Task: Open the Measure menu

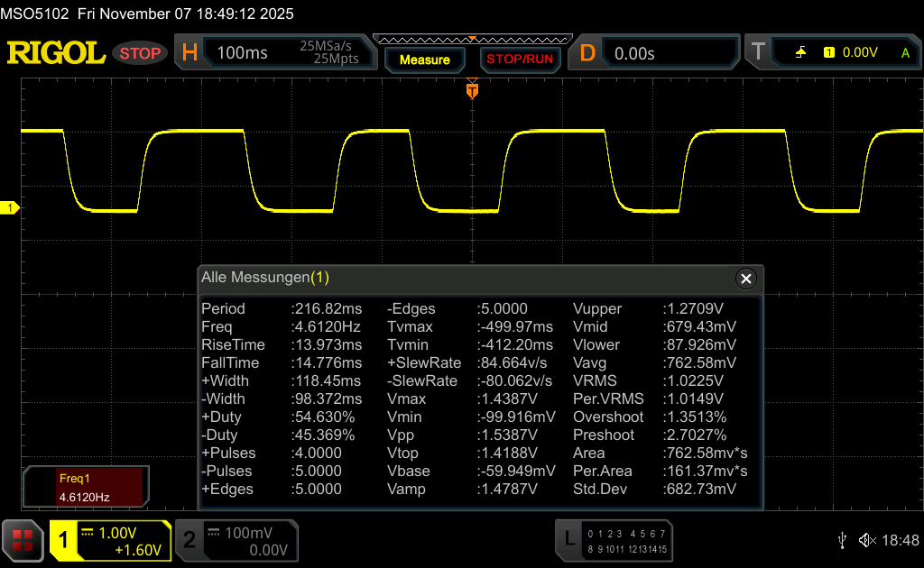Action: click(x=424, y=60)
